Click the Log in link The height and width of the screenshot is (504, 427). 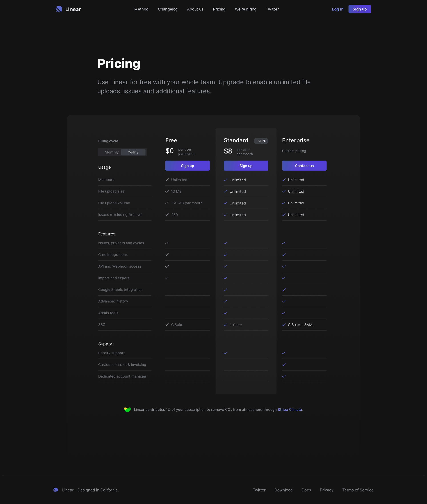pyautogui.click(x=338, y=9)
